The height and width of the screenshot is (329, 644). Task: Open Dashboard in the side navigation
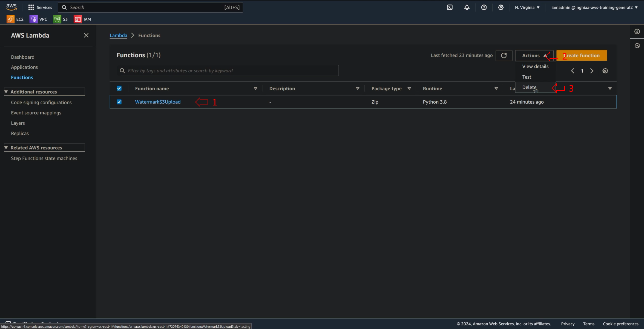click(x=23, y=57)
